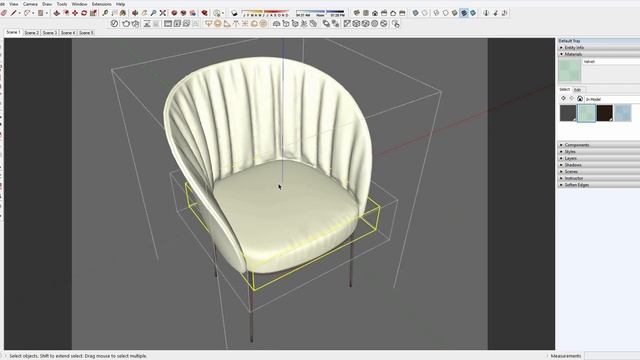Click the material name field
The image size is (640, 360).
[611, 62]
